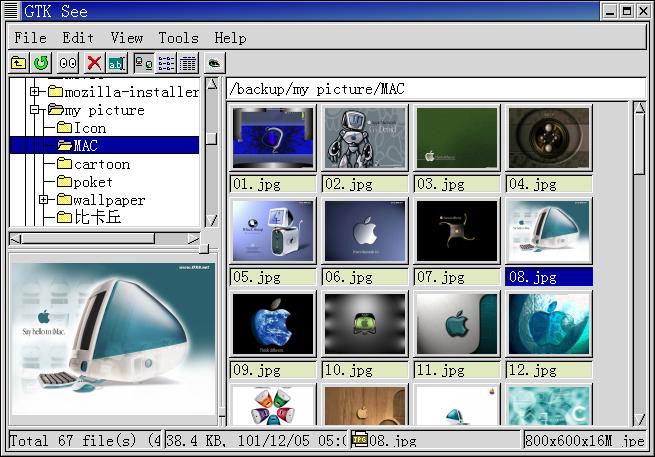Select the 02.jpg robot thumbnail
The width and height of the screenshot is (655, 457).
[x=365, y=137]
